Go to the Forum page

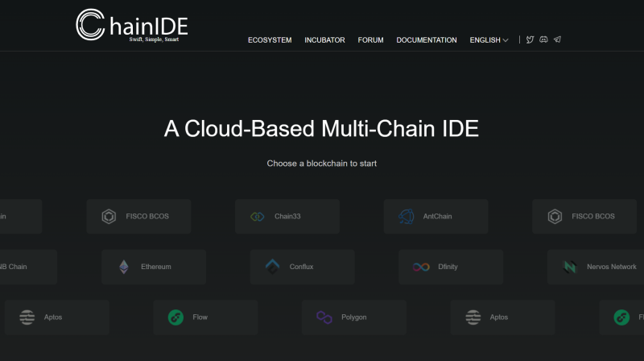(370, 40)
